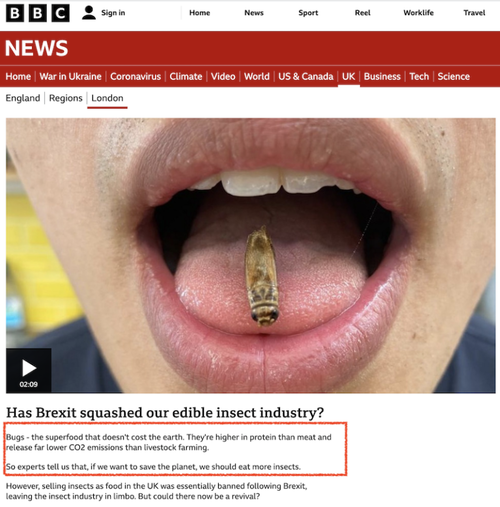This screenshot has width=500, height=507.
Task: Click the NEWS banner heading
Action: click(37, 48)
